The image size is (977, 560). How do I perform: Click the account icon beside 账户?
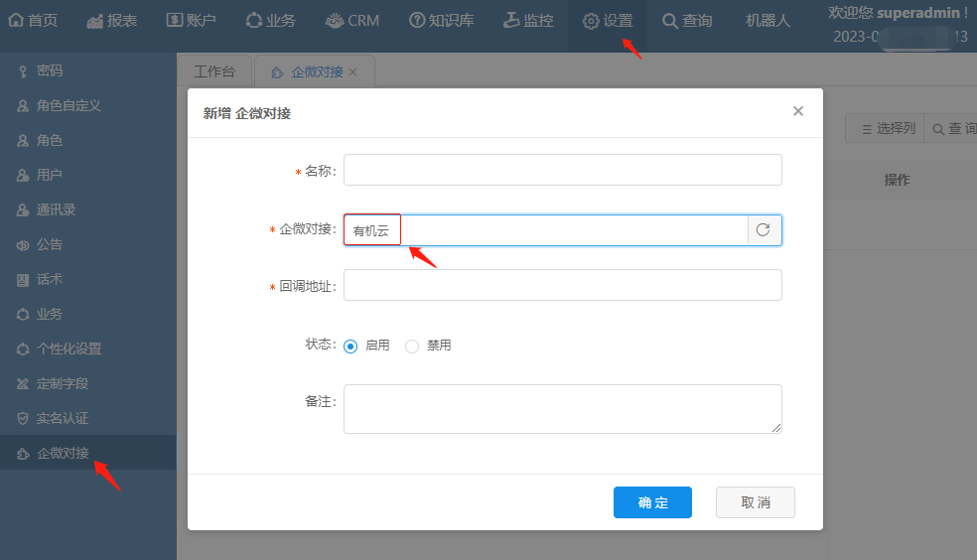point(175,20)
